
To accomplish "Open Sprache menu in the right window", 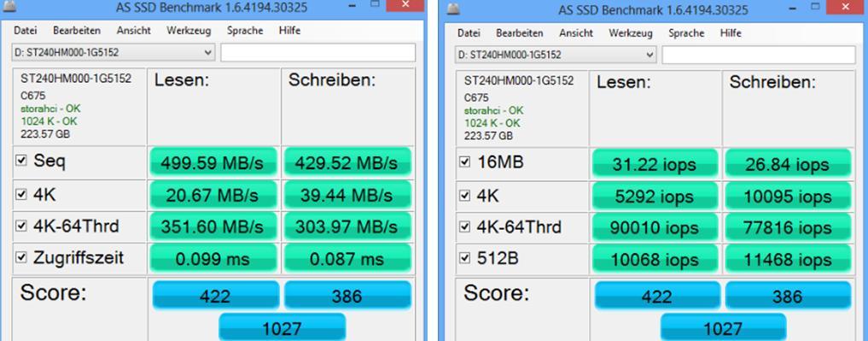I will click(686, 32).
